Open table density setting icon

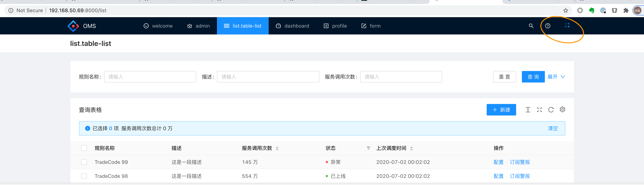528,110
